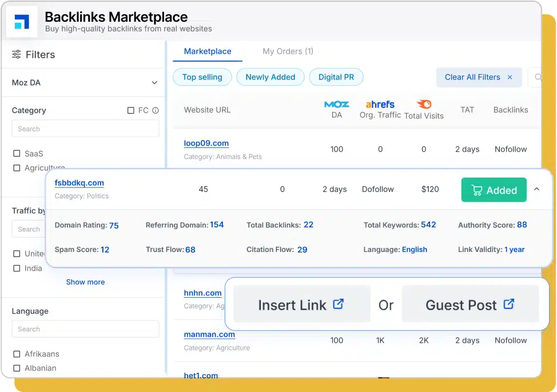Open the Marketplace tab
557x392 pixels.
(x=208, y=51)
